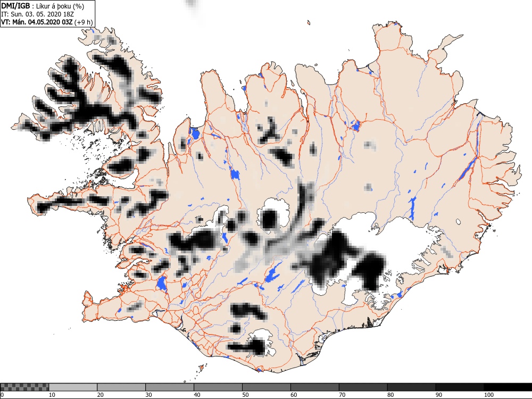The width and height of the screenshot is (532, 399).
Task: Select the 'IT: Sun. 03. 05. 2020 18Z' line
Action: (37, 14)
